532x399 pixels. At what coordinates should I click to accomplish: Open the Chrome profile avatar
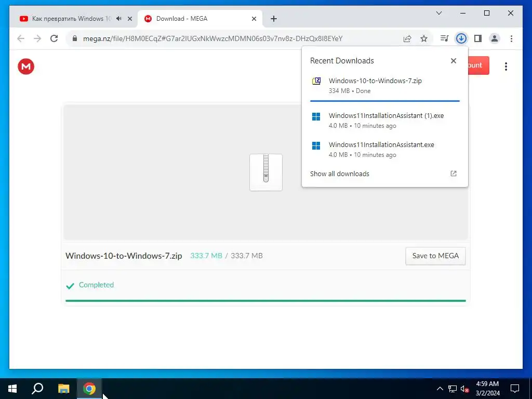(495, 38)
